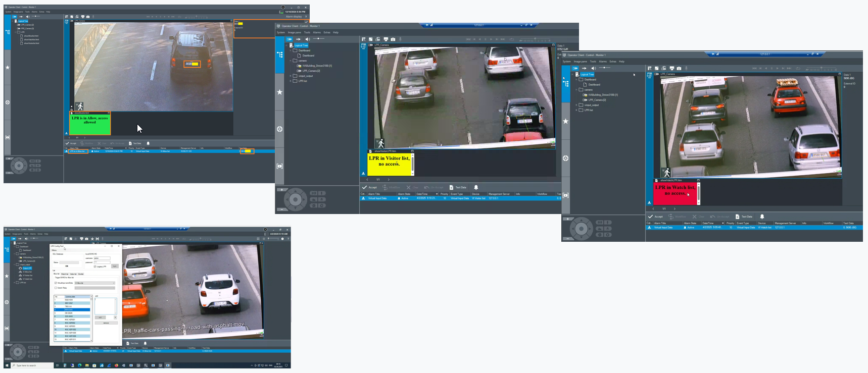Click Accept button in Watch list window
Screen dimensions: 868x373
point(655,217)
